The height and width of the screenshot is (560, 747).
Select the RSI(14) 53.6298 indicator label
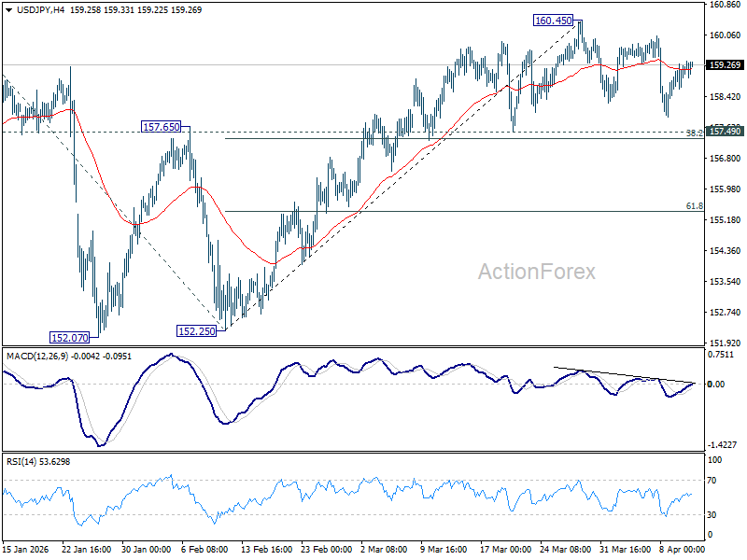(35, 459)
